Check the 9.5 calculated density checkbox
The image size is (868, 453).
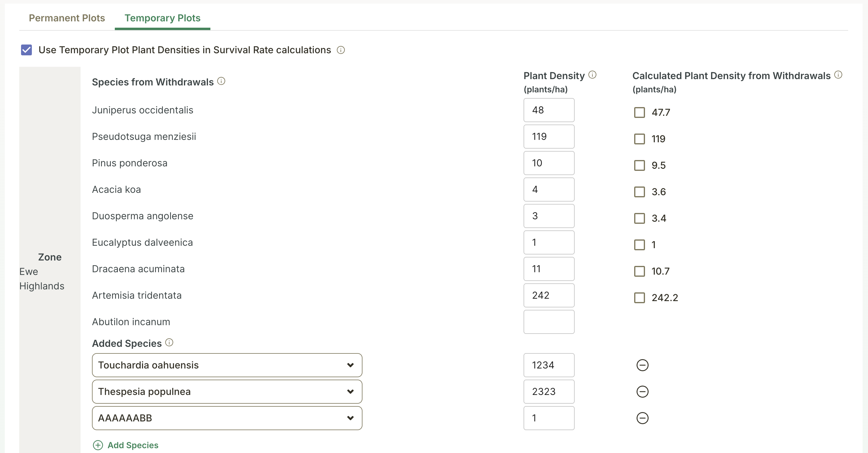[639, 165]
